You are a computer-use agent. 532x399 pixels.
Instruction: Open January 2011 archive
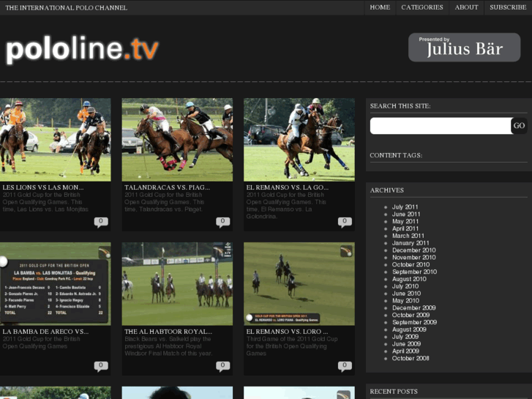[x=411, y=243]
